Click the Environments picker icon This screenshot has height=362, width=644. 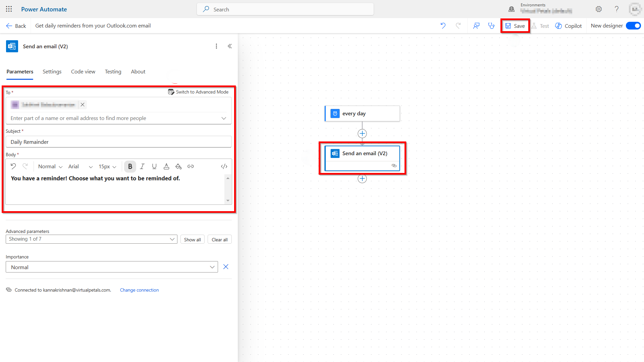tap(512, 9)
